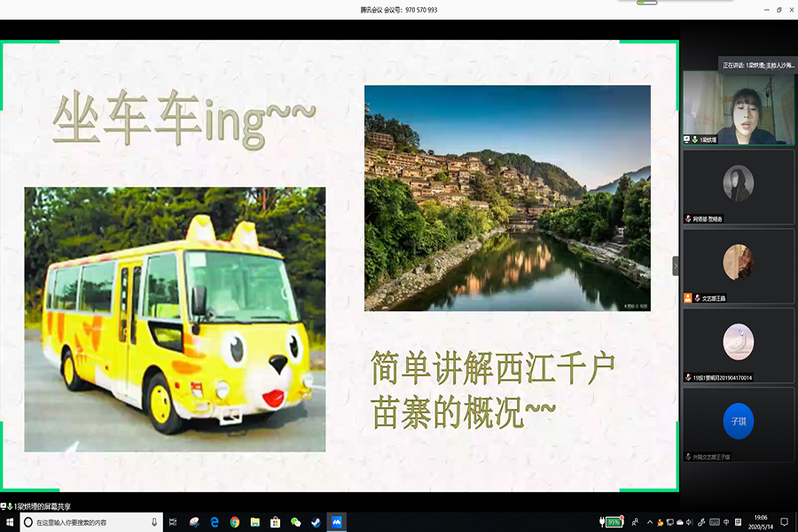The image size is (798, 532).
Task: Click the speaker's video thumbnail 1梁烘璠
Action: coord(738,107)
